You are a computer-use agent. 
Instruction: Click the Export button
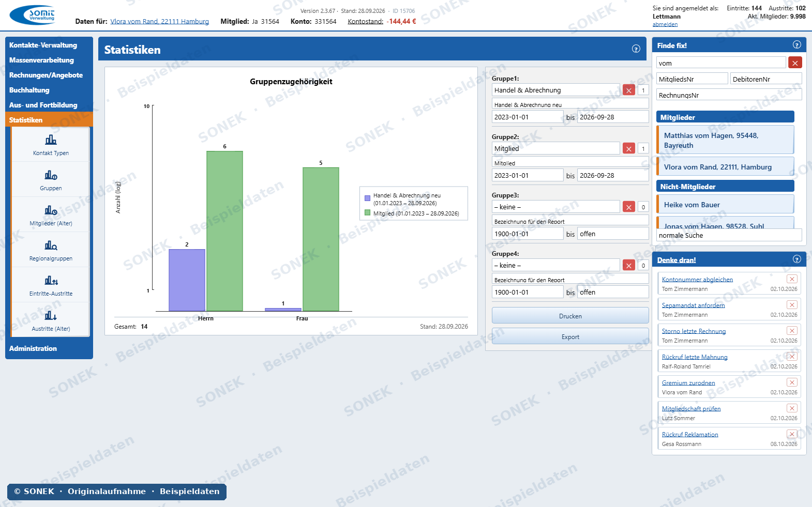pyautogui.click(x=570, y=336)
